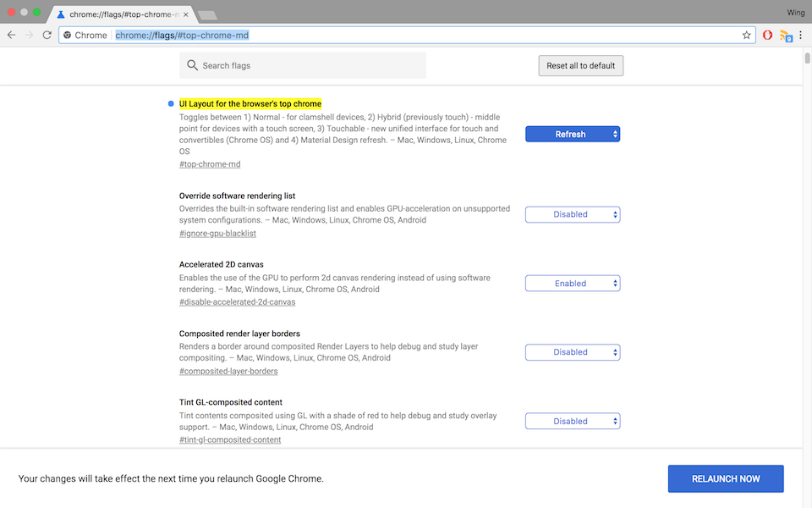812x508 pixels.
Task: Open the #composited-layer-borders link
Action: [228, 371]
